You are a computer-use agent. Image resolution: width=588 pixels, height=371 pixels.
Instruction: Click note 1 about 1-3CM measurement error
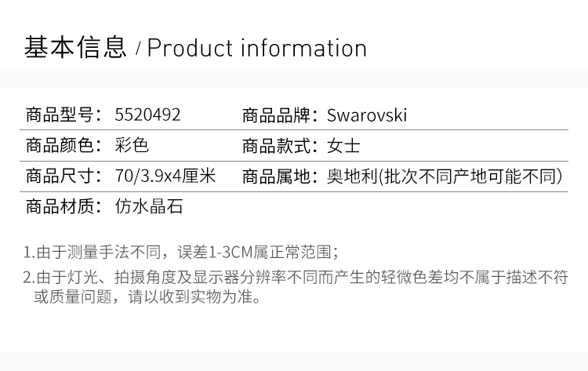pyautogui.click(x=182, y=253)
